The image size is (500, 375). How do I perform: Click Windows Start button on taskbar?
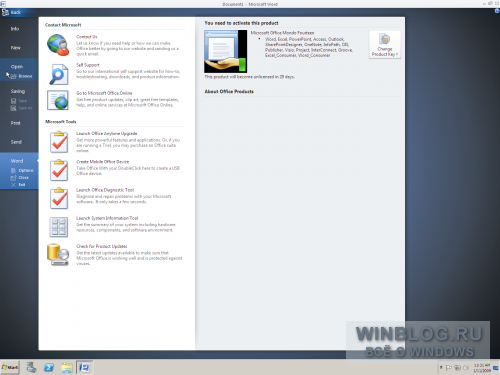coord(10,367)
